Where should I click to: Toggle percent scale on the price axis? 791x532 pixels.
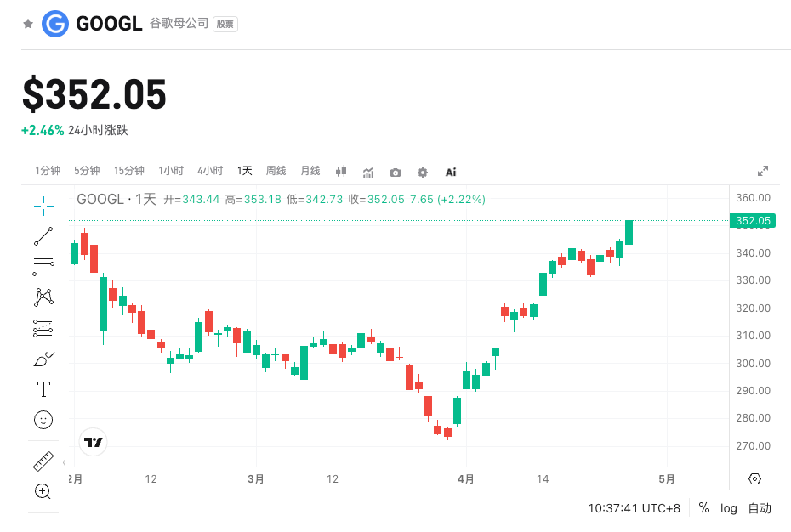(x=704, y=508)
